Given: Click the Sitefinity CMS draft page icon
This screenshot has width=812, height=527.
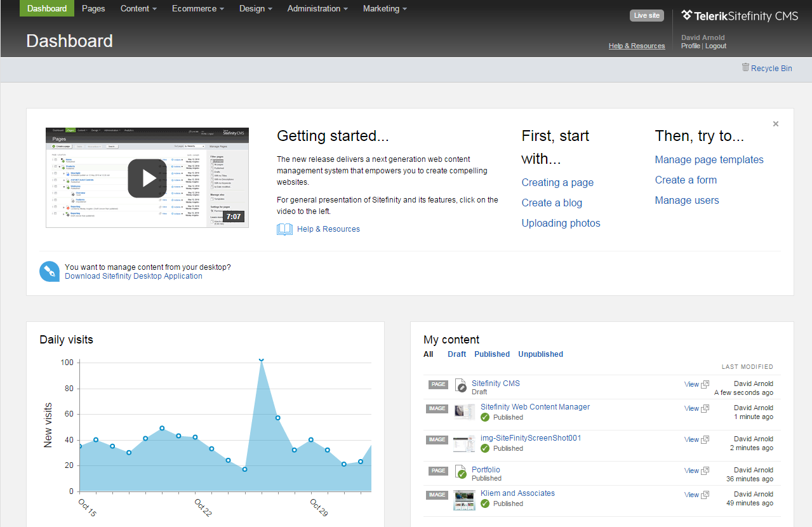Looking at the screenshot, I should click(x=461, y=385).
